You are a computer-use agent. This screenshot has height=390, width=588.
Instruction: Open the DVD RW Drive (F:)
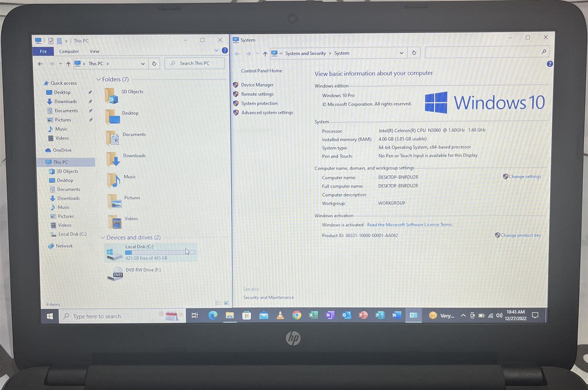(x=143, y=270)
